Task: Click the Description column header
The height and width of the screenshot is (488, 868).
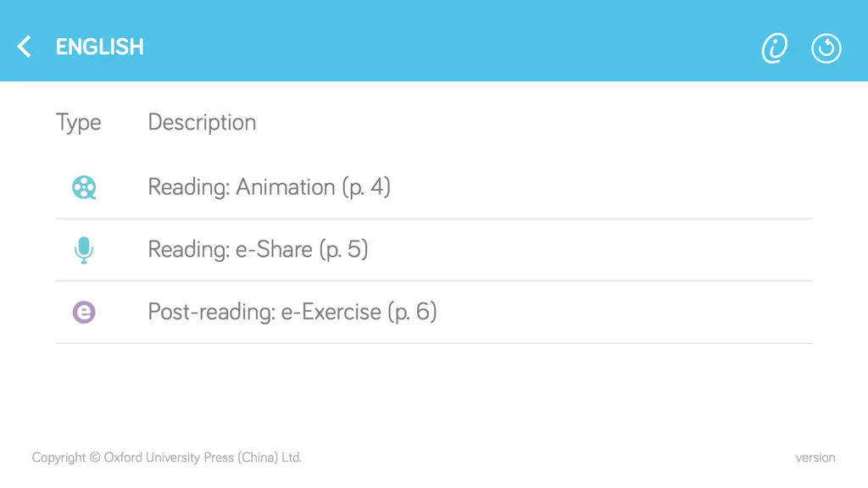Action: tap(202, 123)
